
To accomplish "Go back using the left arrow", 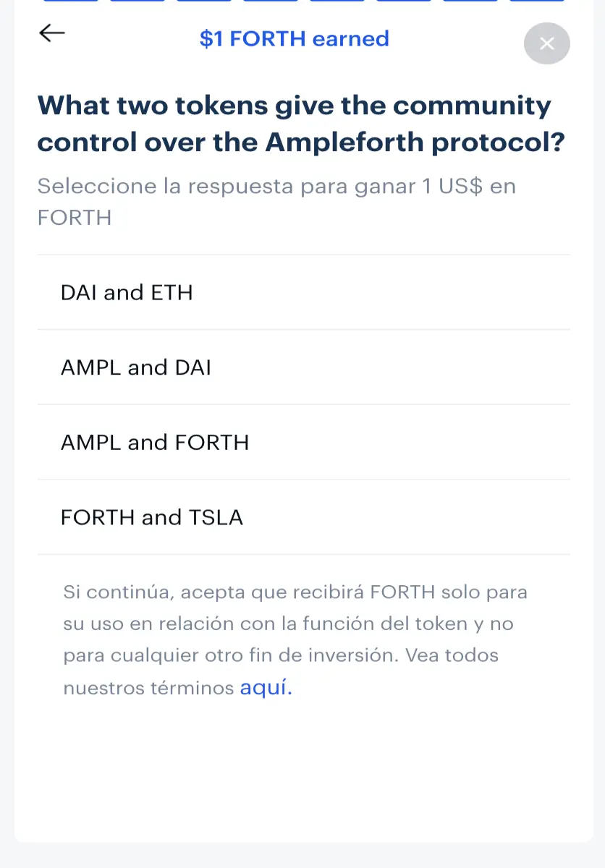I will 52,33.
